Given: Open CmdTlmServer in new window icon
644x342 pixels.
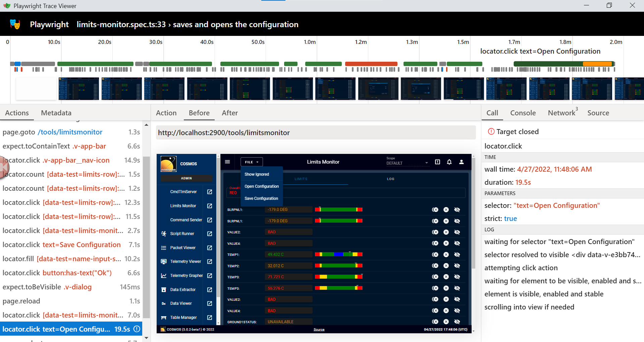Looking at the screenshot, I should [210, 192].
